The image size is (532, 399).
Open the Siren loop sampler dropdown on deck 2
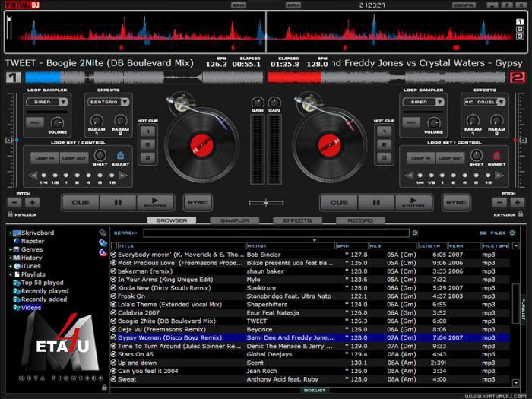tap(440, 102)
